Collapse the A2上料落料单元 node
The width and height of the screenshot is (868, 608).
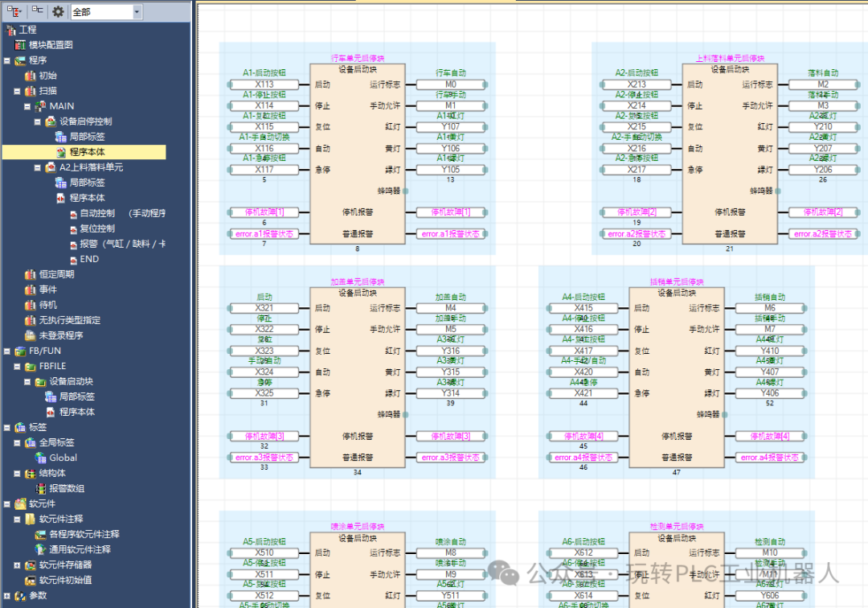[37, 167]
